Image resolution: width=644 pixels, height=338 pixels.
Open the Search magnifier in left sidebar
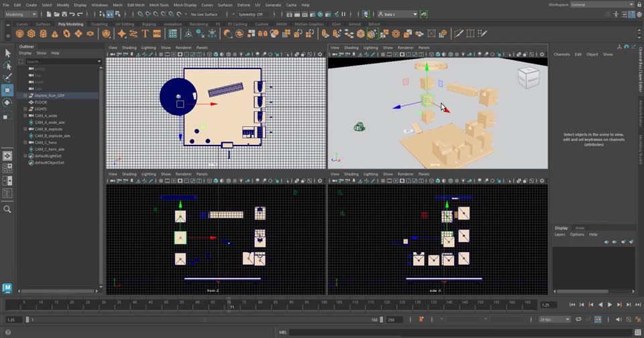click(x=7, y=209)
